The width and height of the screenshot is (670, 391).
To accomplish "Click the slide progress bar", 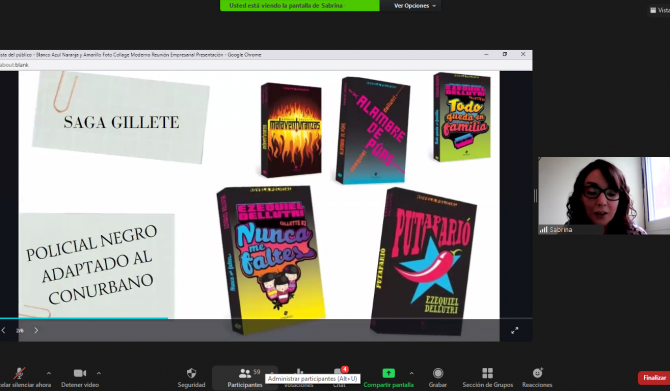I will click(x=266, y=318).
